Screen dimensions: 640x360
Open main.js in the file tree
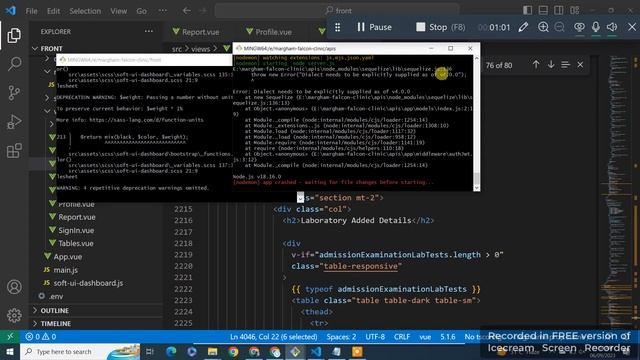(66, 270)
